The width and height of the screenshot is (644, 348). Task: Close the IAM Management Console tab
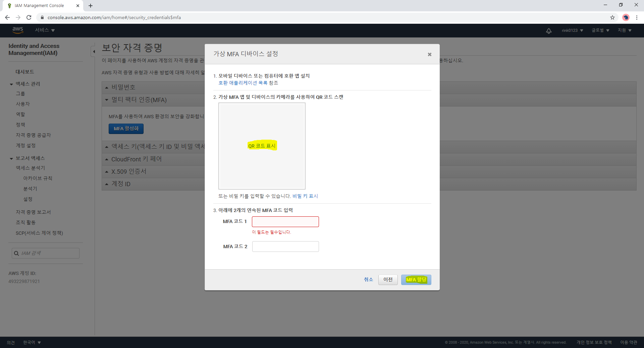78,6
